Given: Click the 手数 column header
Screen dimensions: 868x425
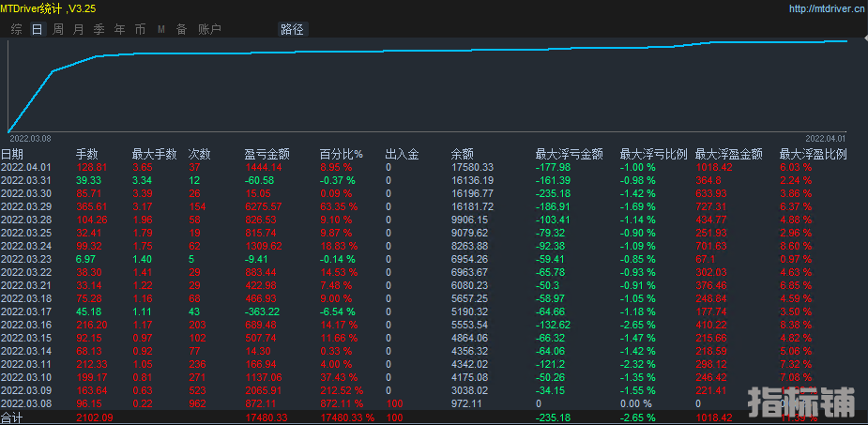Looking at the screenshot, I should (x=87, y=155).
